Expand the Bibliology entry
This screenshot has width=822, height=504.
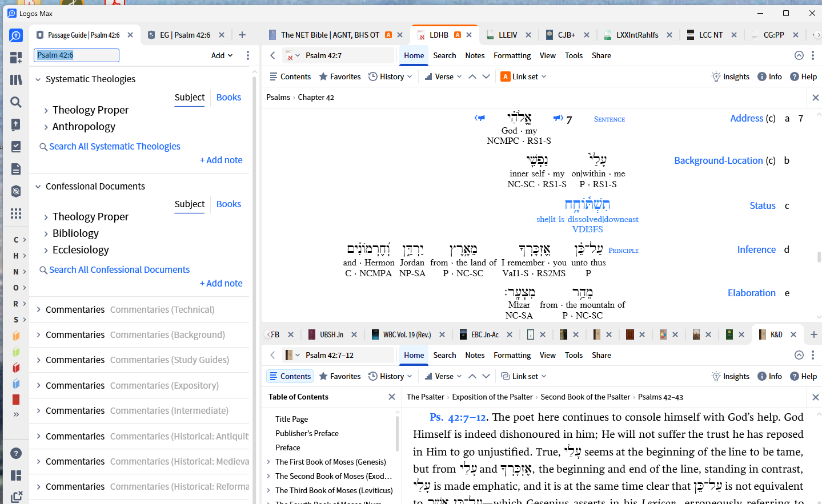point(46,234)
